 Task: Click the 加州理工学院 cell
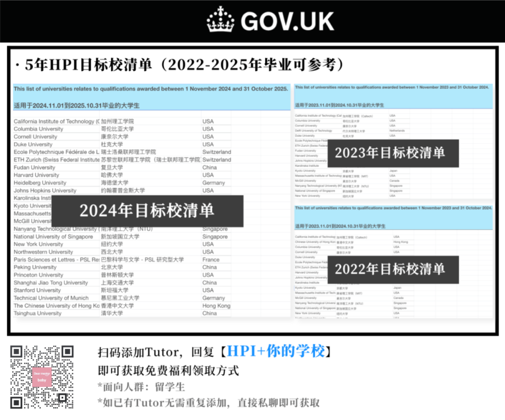point(117,122)
